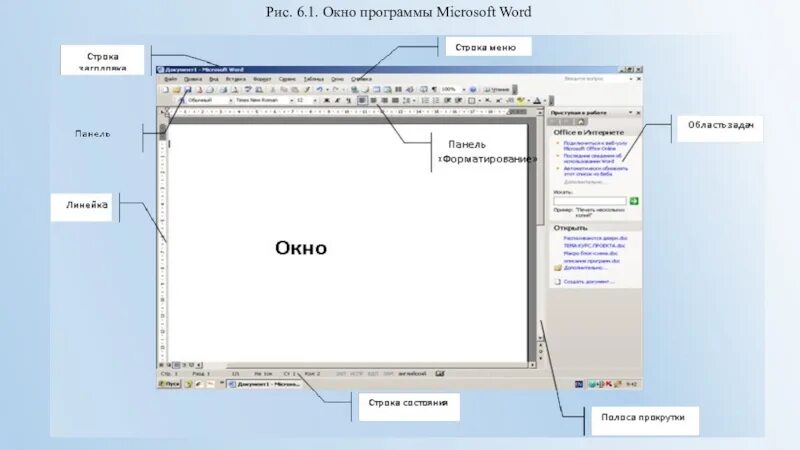Image resolution: width=800 pixels, height=450 pixels.
Task: Click the Save floppy disk icon
Action: tap(188, 90)
